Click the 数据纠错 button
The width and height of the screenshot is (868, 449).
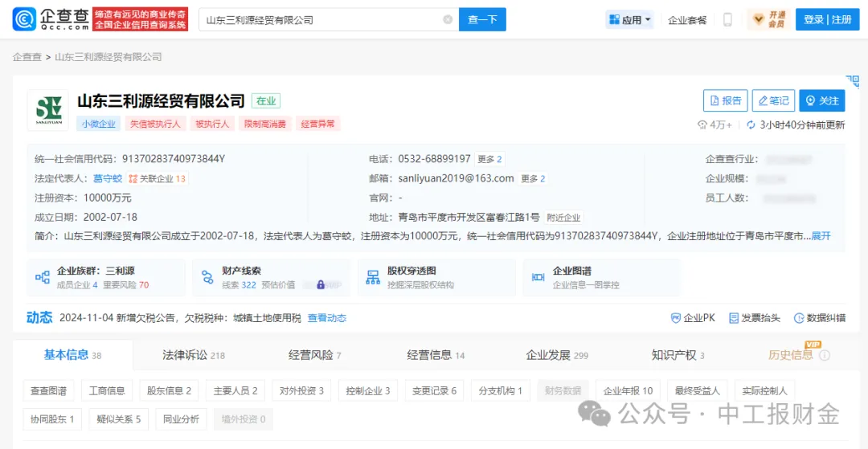[x=820, y=318]
